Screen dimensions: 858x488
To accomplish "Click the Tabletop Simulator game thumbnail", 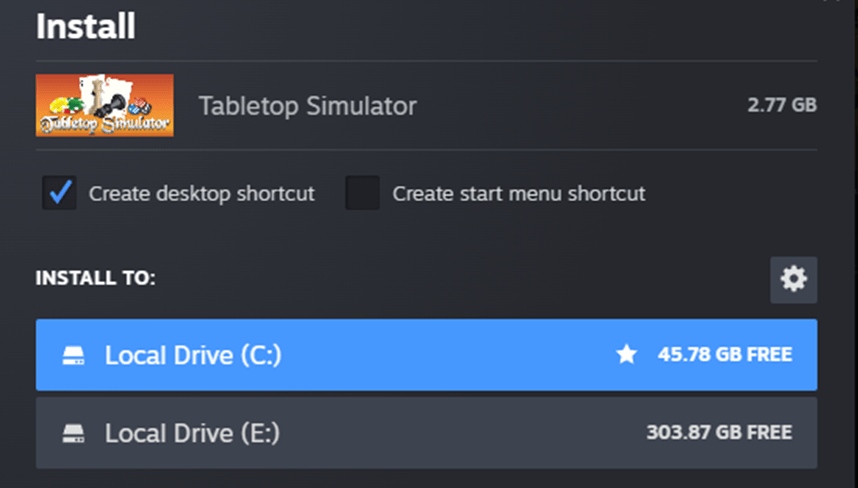I will (104, 105).
